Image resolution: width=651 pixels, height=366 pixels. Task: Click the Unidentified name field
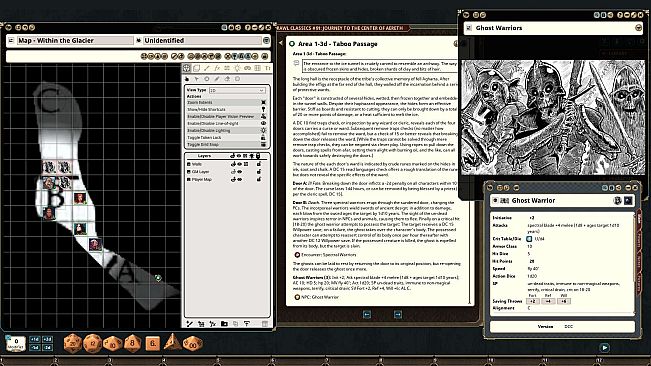pos(202,40)
